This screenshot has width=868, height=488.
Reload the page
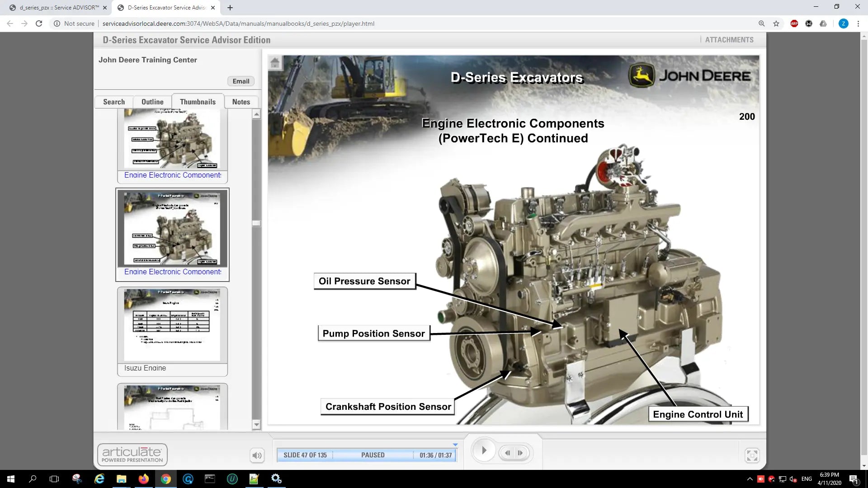(39, 23)
